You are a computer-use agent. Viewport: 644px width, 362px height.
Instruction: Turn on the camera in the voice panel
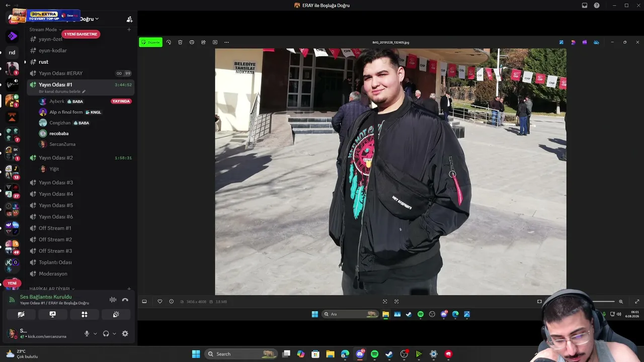[x=21, y=315]
